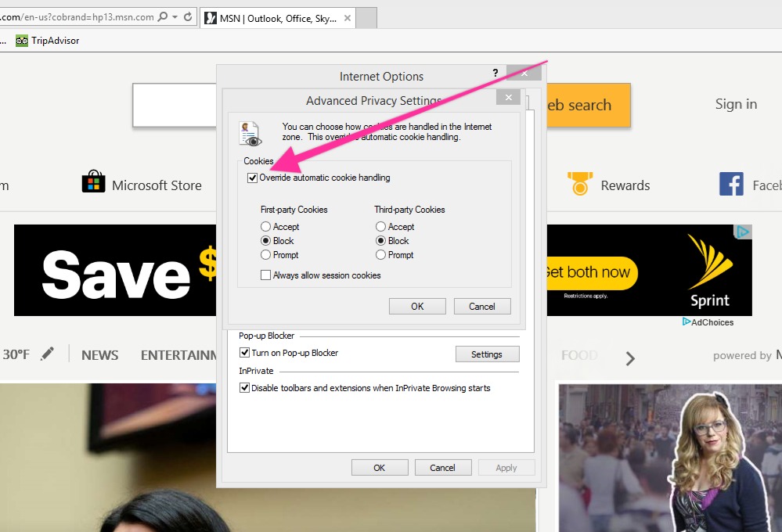Image resolution: width=782 pixels, height=532 pixels.
Task: Click the Rewards medal icon
Action: (x=580, y=183)
